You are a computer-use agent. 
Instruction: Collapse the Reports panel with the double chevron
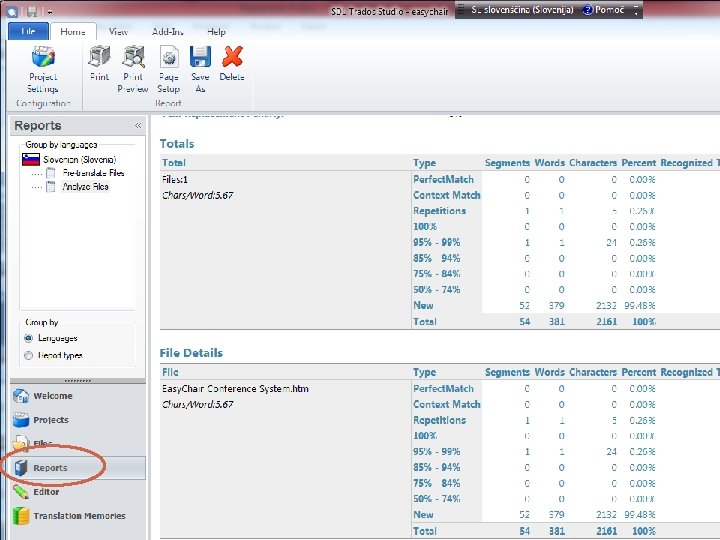138,125
